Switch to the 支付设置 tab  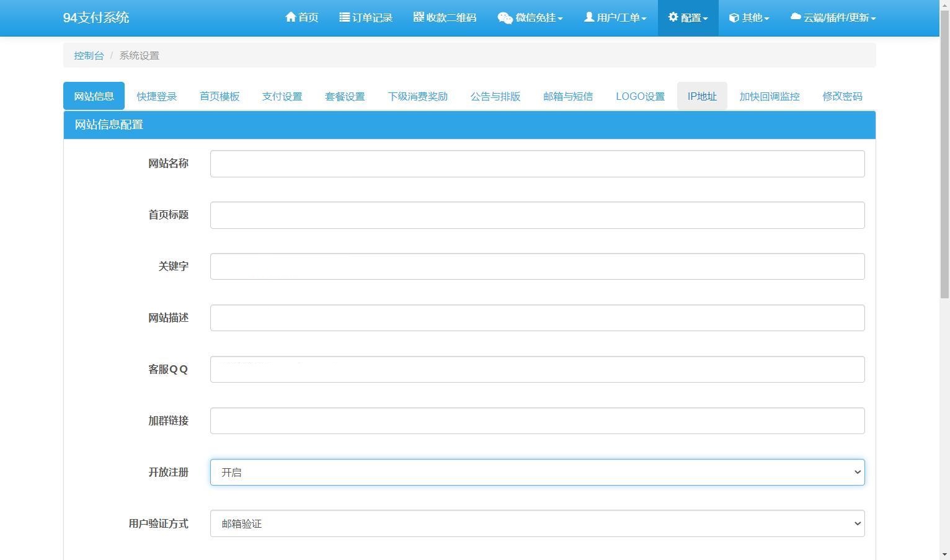pyautogui.click(x=282, y=96)
